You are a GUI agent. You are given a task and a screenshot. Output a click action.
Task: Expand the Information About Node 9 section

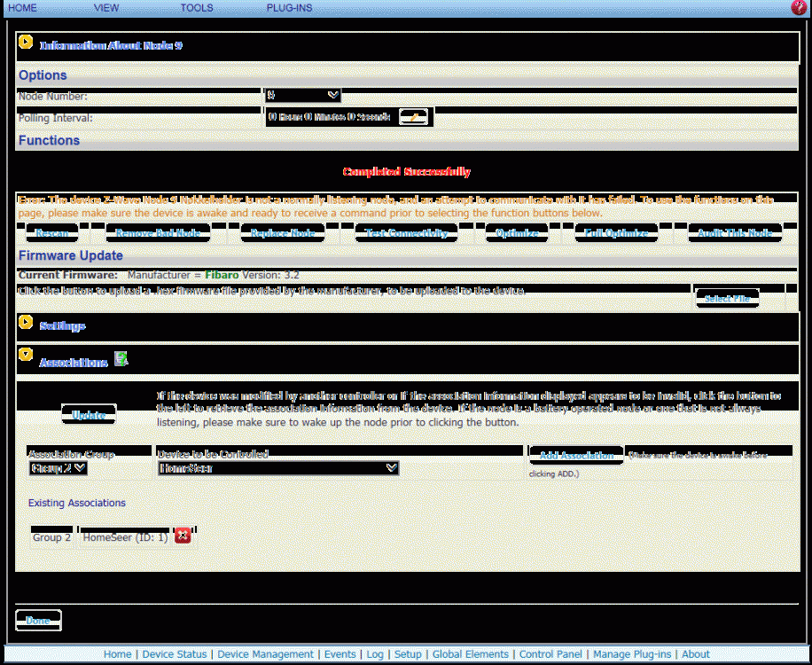(x=26, y=43)
